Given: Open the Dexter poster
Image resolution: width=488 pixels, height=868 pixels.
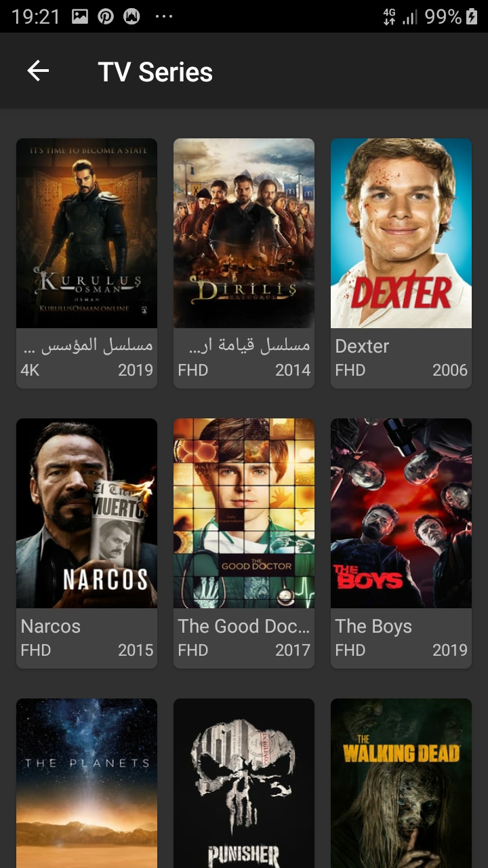Looking at the screenshot, I should [x=401, y=233].
